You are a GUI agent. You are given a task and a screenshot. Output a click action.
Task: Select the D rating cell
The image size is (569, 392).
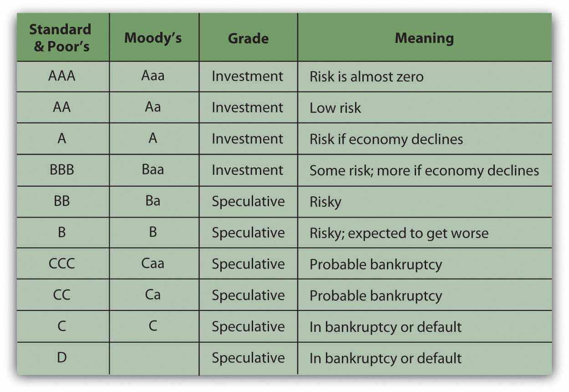[x=62, y=358]
